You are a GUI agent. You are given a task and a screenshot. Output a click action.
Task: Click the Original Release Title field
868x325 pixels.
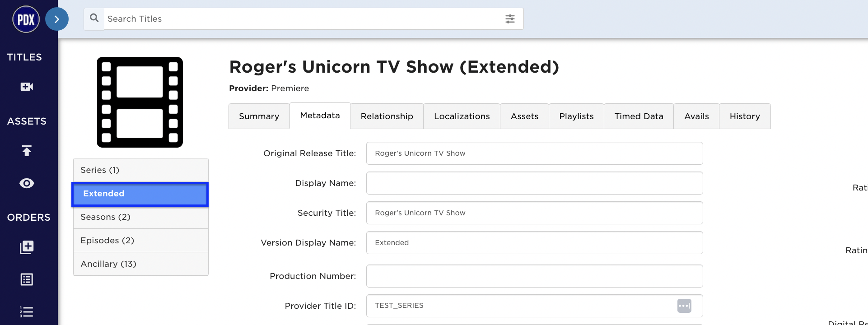coord(535,153)
